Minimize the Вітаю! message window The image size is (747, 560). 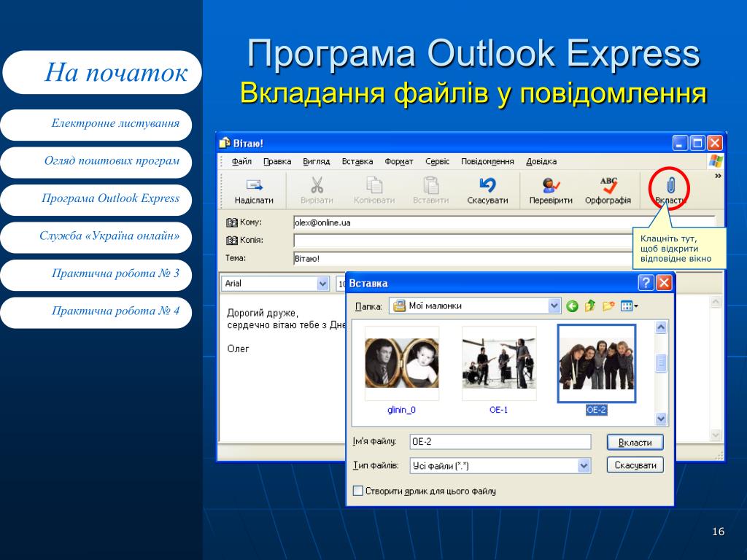click(x=680, y=143)
